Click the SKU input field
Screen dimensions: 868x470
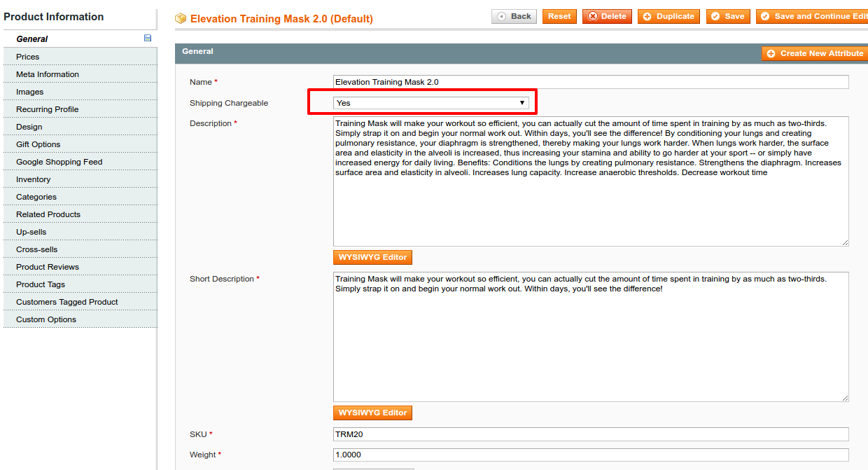point(591,434)
